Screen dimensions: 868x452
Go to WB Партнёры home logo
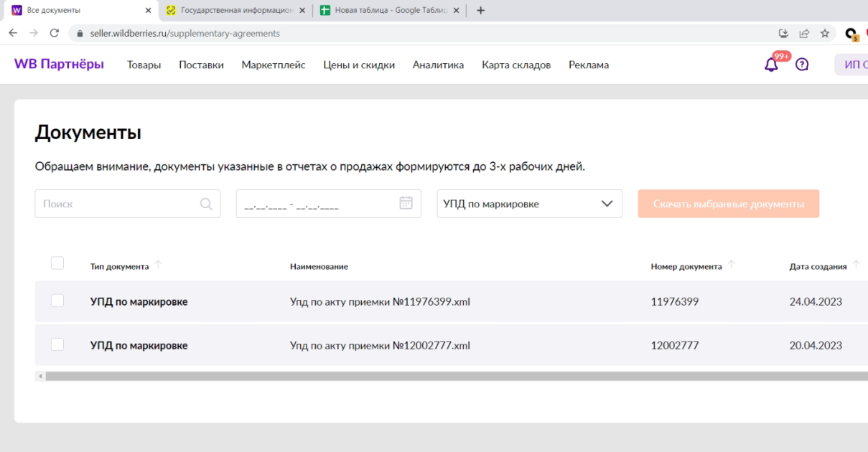(x=59, y=65)
